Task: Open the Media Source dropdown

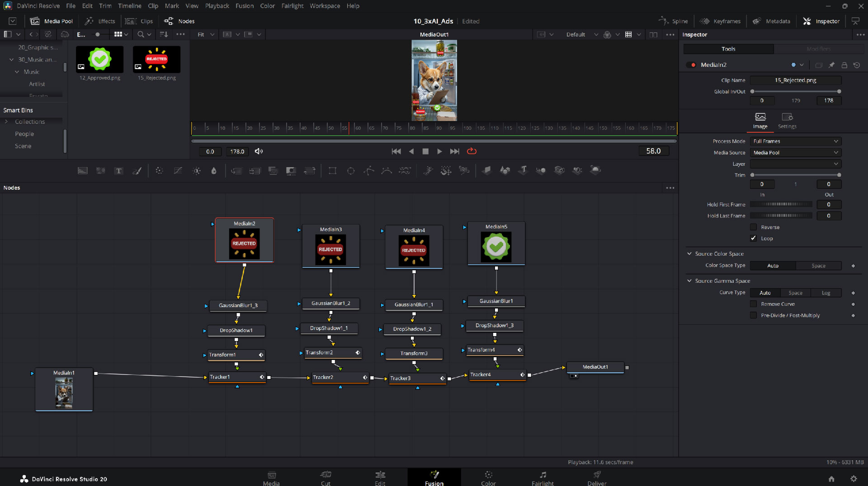Action: point(795,152)
